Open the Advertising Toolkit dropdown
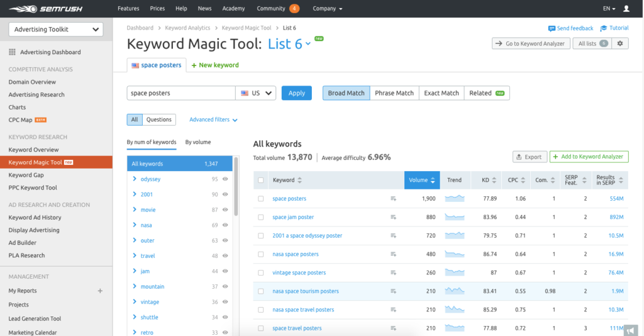Viewport: 644px width, 336px height. tap(56, 29)
